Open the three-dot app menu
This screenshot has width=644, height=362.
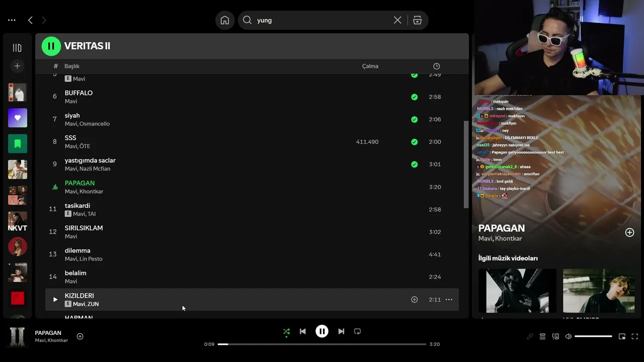coord(12,20)
